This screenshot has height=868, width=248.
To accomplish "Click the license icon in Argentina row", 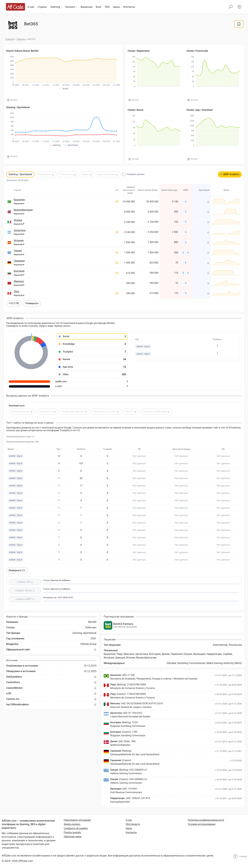I will click(117, 232).
